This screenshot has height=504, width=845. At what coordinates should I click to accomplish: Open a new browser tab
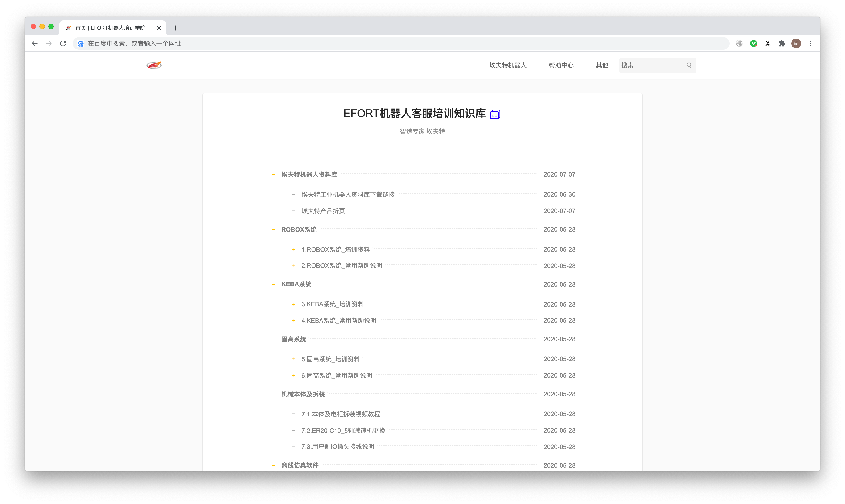click(176, 28)
